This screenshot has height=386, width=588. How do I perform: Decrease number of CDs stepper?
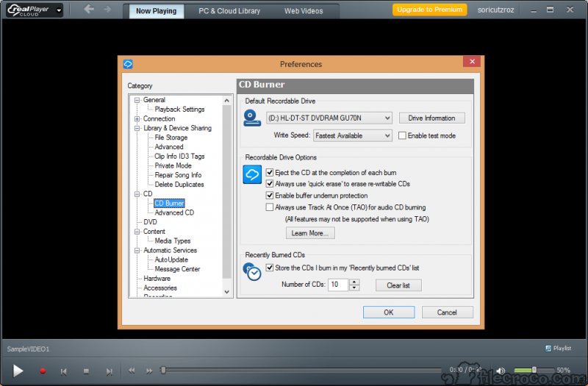[354, 287]
